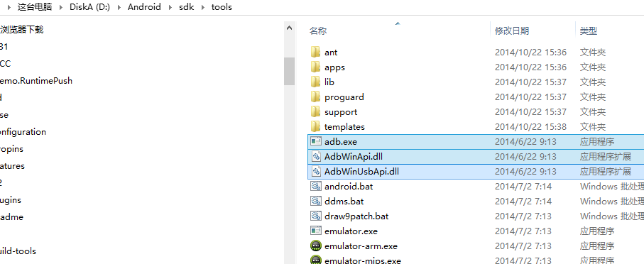The image size is (644, 264).
Task: Click the emulator-arm.exe green icon
Action: pos(315,246)
